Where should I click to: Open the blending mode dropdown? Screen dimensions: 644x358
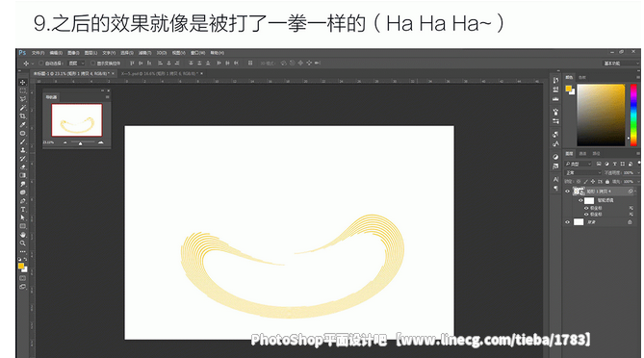point(583,173)
